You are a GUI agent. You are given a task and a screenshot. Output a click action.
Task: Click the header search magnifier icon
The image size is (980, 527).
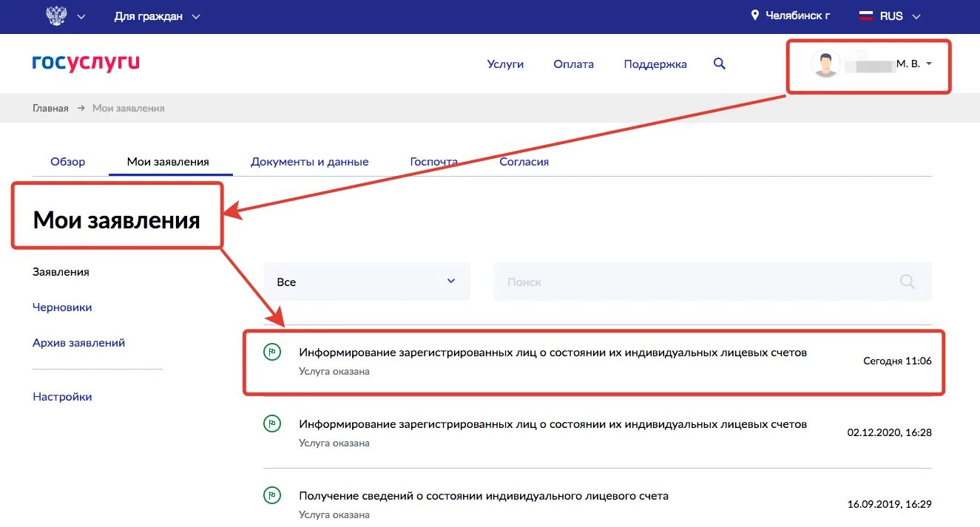tap(719, 64)
